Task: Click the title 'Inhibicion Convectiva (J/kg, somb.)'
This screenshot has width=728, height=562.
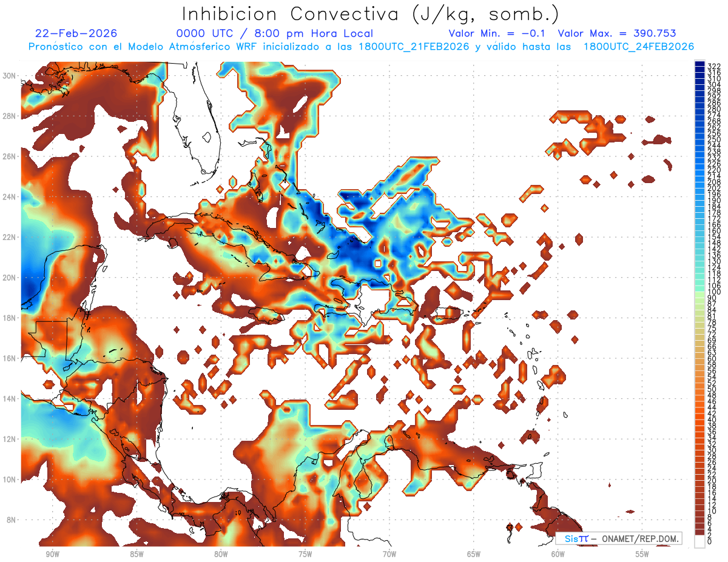Action: pyautogui.click(x=371, y=14)
